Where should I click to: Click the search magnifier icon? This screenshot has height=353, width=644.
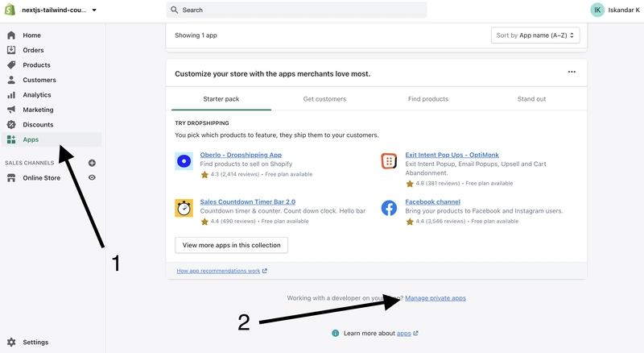(175, 10)
